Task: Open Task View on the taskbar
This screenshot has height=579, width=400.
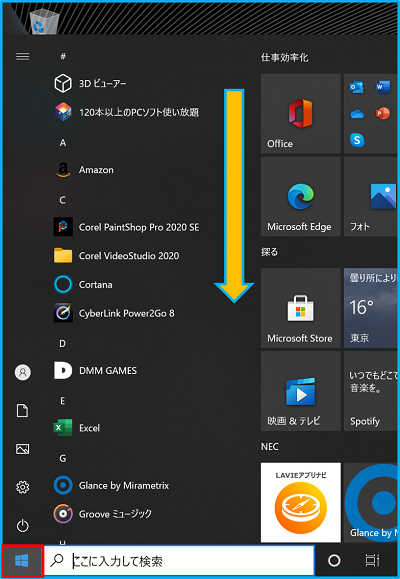Action: pos(372,561)
